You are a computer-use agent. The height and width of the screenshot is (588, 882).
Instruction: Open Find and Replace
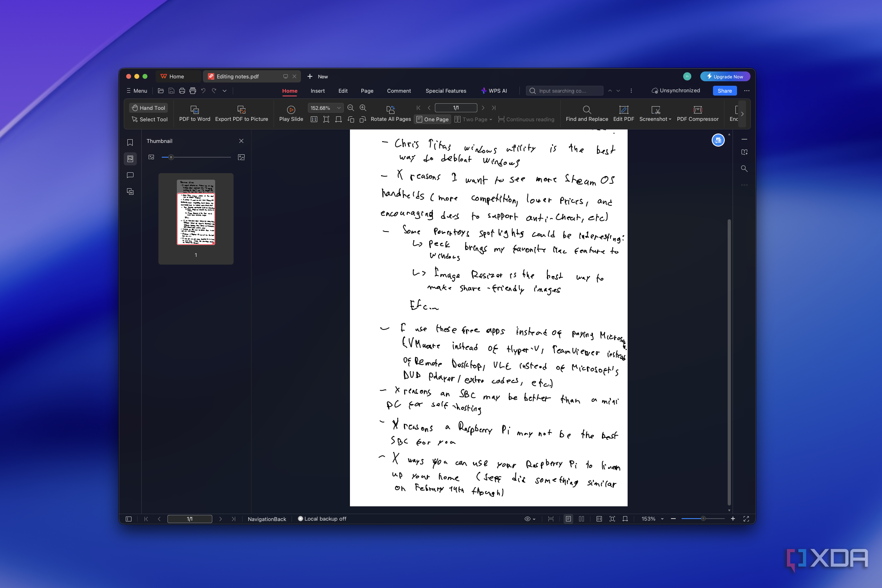(587, 114)
